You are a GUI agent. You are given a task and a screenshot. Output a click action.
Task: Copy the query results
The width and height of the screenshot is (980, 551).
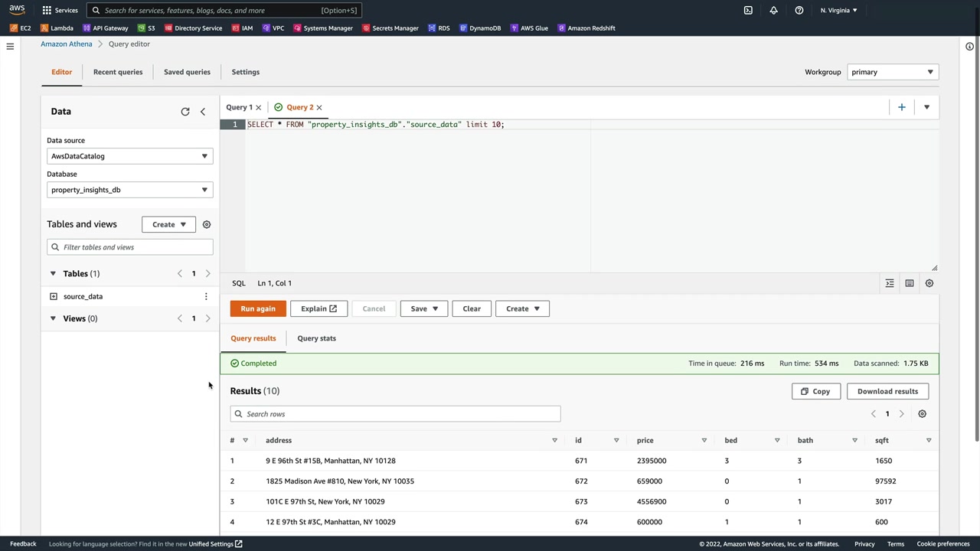click(816, 391)
